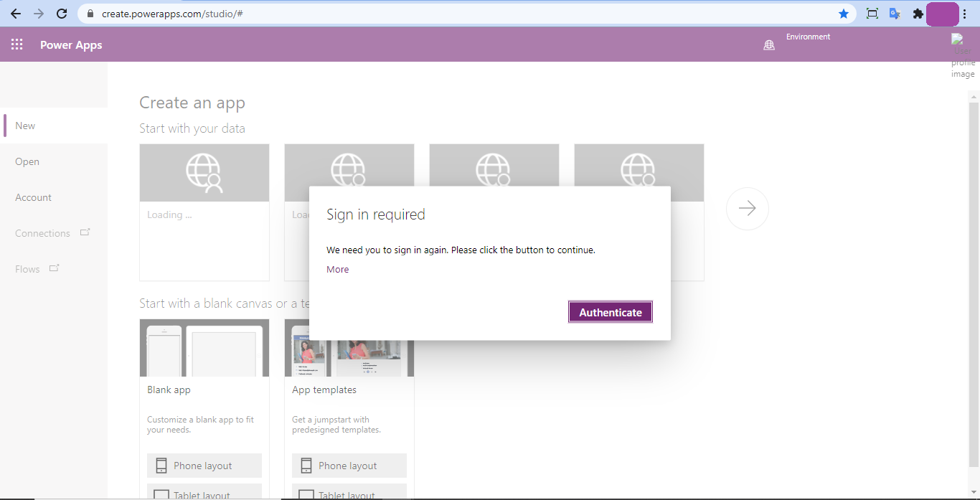Open the app launcher waffle icon

point(17,44)
